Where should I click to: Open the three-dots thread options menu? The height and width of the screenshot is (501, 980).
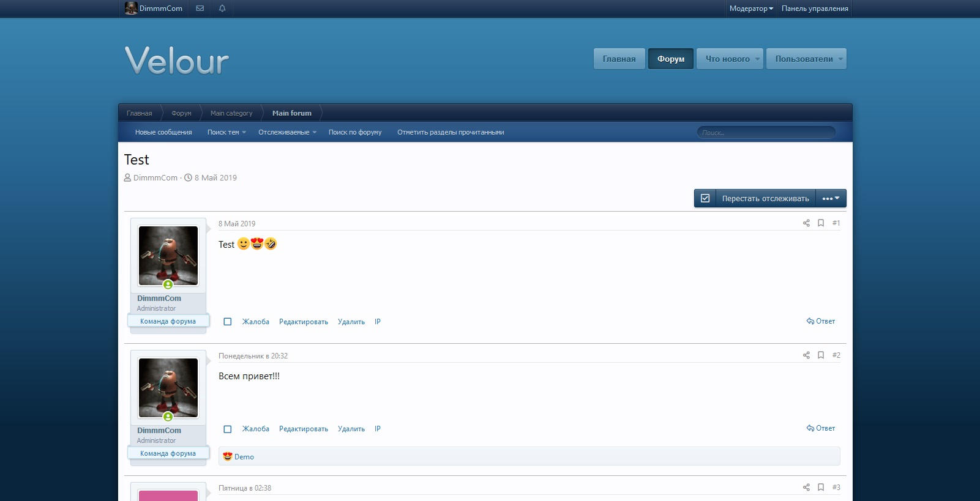pyautogui.click(x=831, y=198)
